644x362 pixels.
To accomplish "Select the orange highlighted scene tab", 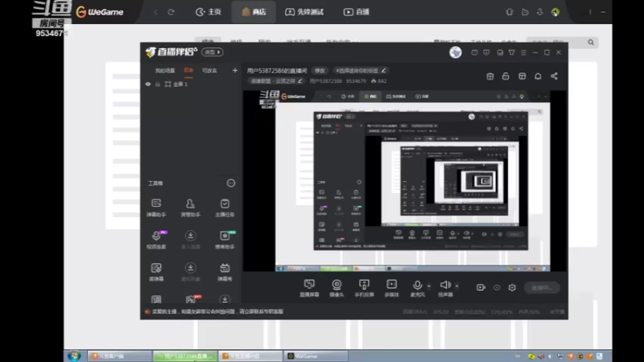I will coord(188,71).
